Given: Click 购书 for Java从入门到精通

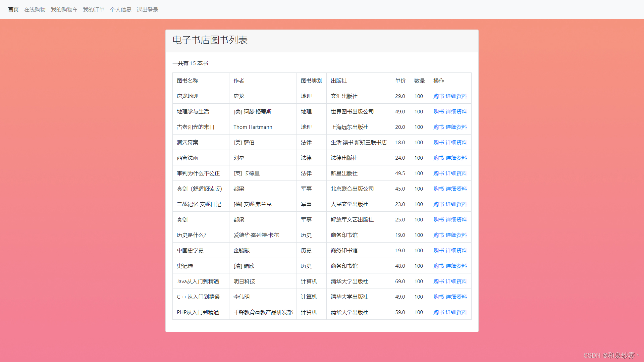Looking at the screenshot, I should click(x=438, y=281).
